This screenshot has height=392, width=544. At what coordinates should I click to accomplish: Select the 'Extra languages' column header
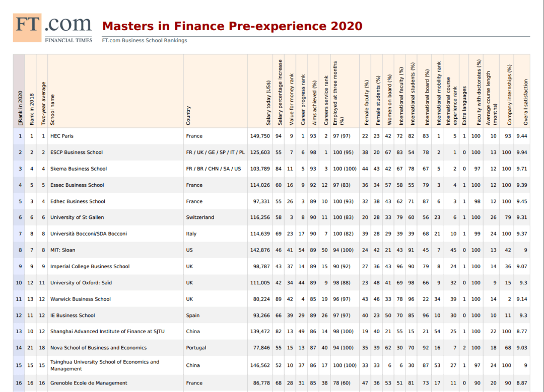464,106
